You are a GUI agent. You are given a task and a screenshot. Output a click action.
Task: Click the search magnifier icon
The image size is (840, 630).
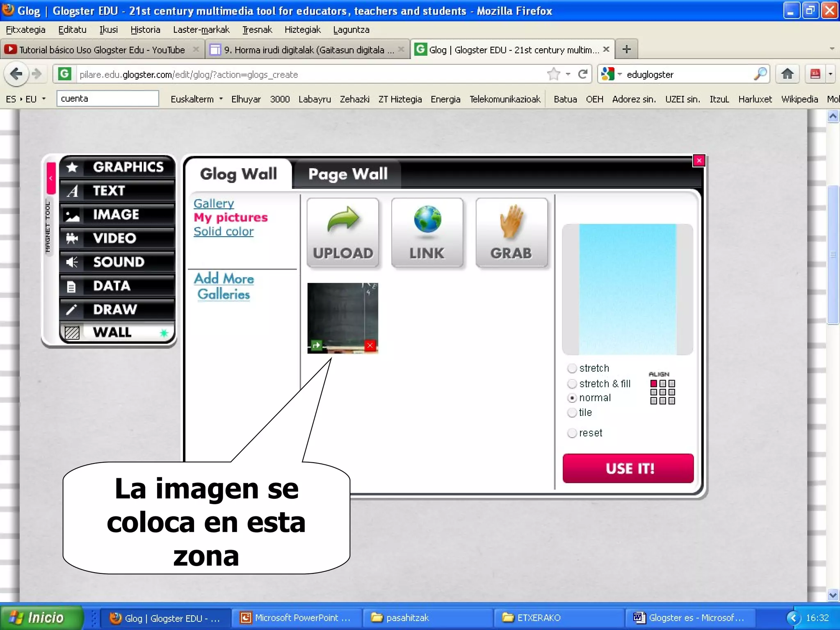coord(760,74)
